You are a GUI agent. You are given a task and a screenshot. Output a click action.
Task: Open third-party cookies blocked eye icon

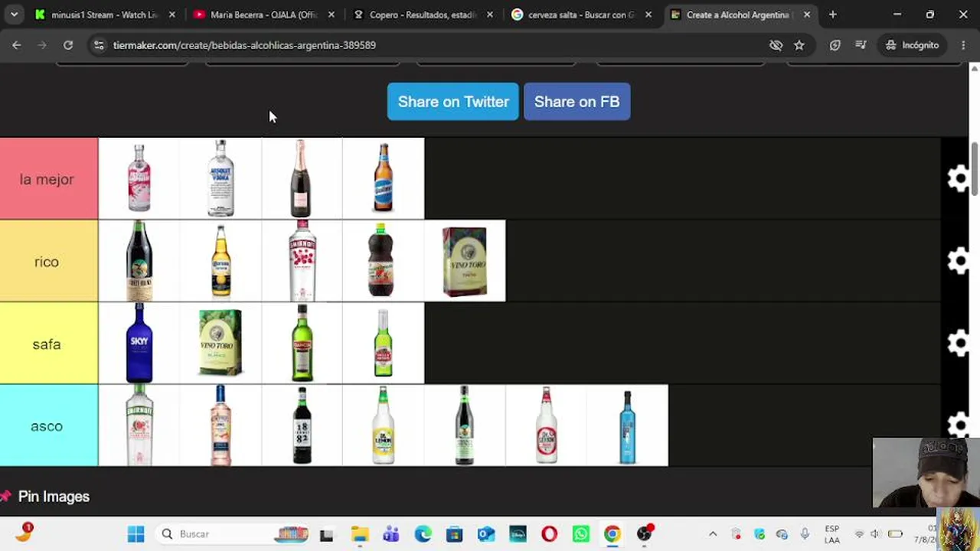(x=776, y=45)
